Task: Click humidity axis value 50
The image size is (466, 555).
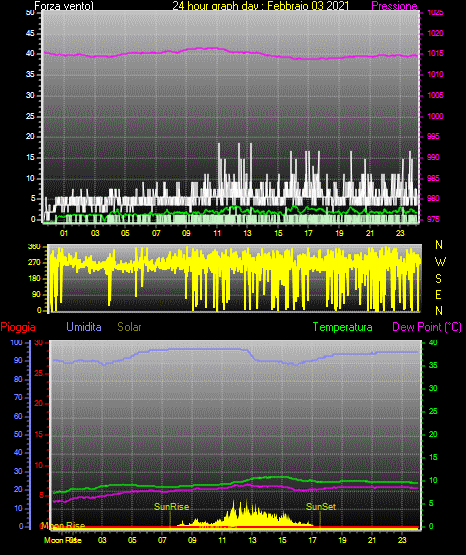Action: tap(18, 434)
